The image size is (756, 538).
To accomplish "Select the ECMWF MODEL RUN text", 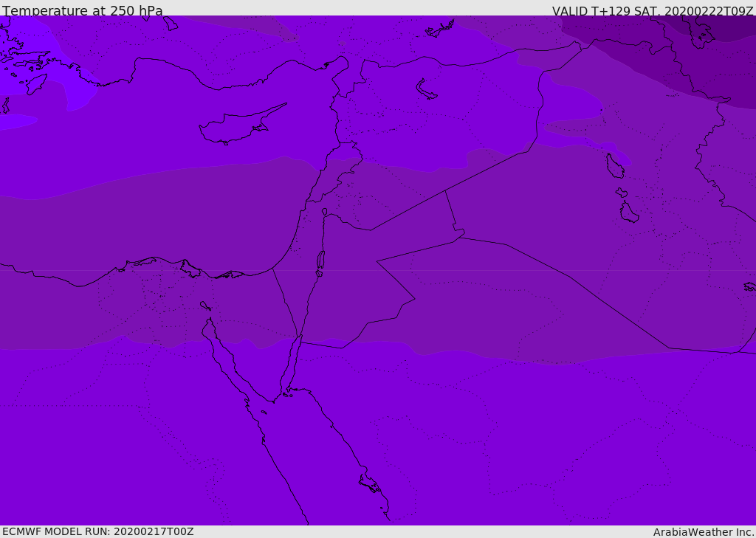I will pyautogui.click(x=97, y=531).
